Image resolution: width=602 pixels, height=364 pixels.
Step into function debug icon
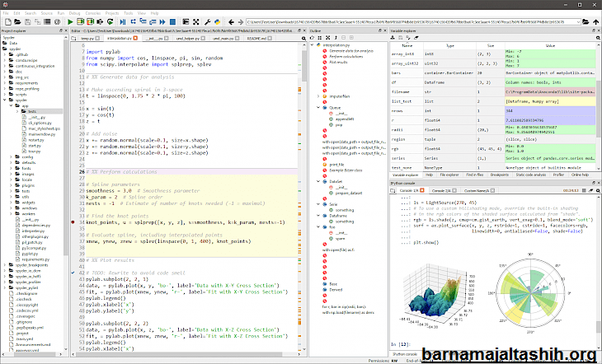[143, 22]
